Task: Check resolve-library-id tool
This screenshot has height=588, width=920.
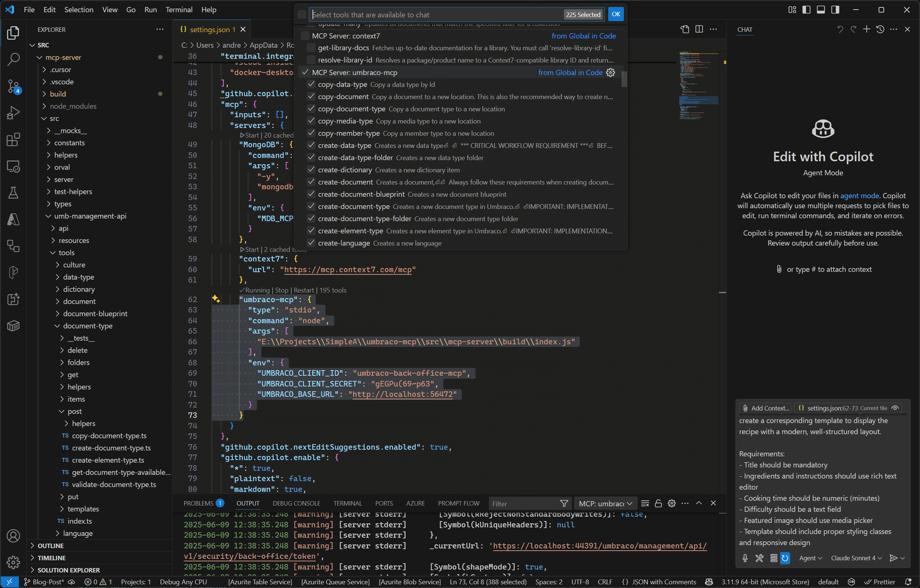Action: pos(311,60)
